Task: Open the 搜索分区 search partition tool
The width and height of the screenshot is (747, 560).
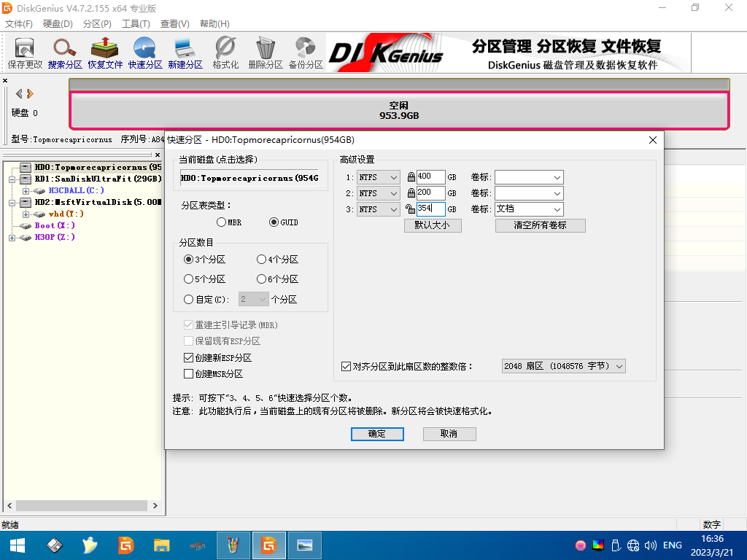Action: pyautogui.click(x=65, y=52)
